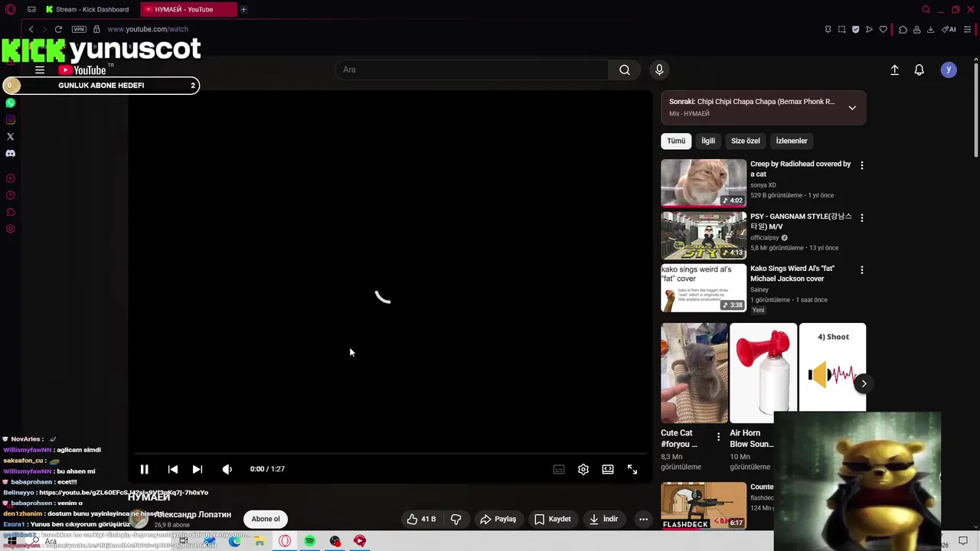
Task: Click the İndir download button
Action: click(x=603, y=519)
